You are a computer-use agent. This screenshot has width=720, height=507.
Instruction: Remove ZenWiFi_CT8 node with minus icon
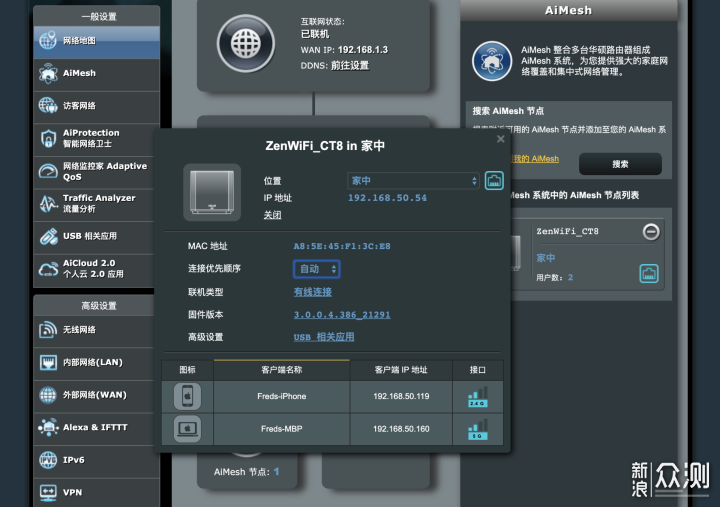point(651,232)
